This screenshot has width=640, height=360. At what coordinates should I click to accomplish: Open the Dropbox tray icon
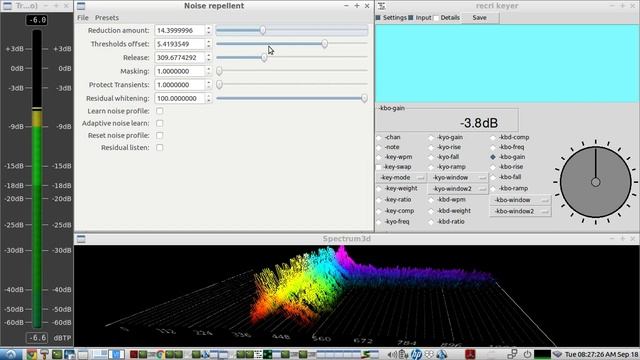click(x=429, y=354)
